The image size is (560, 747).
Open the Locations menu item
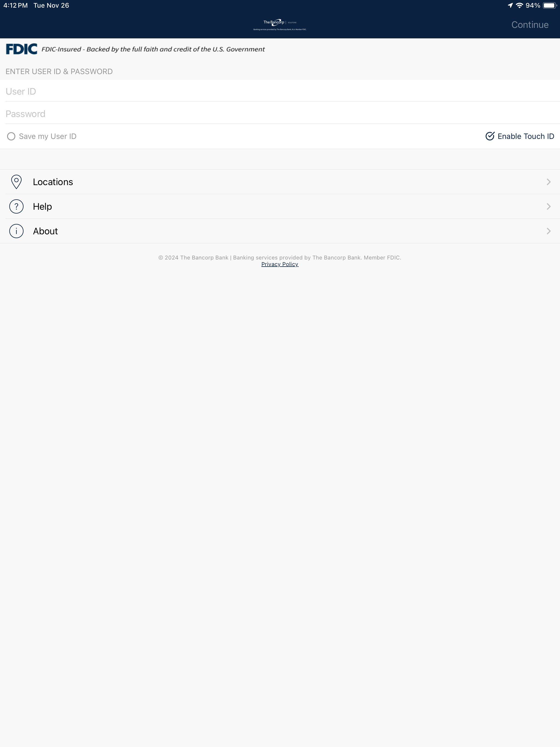280,182
